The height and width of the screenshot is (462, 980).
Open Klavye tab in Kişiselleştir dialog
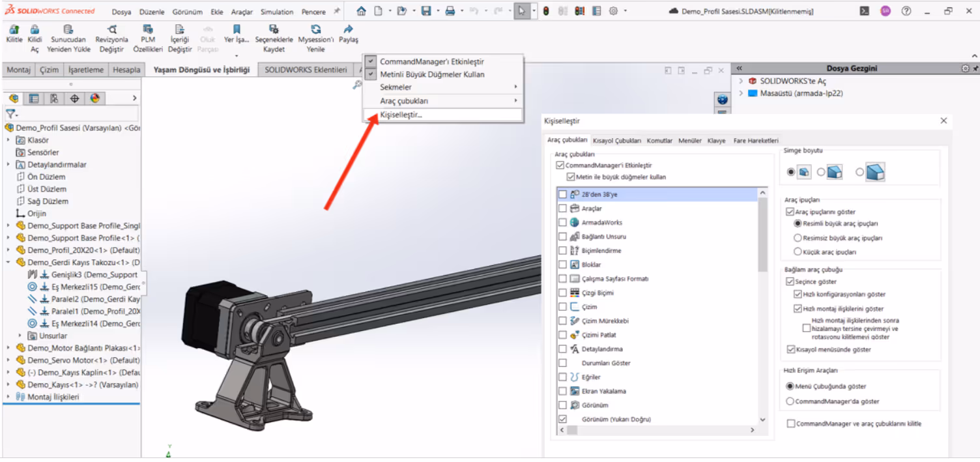[x=716, y=141]
